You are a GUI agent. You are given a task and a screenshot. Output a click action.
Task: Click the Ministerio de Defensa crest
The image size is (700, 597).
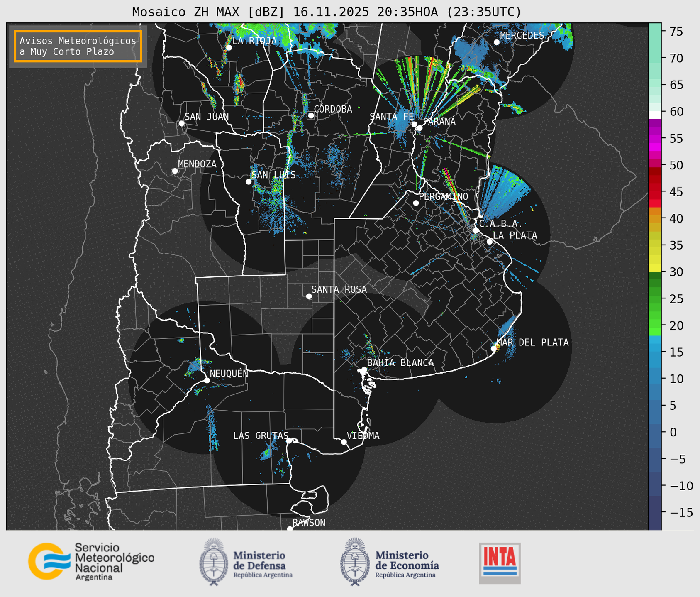pyautogui.click(x=214, y=562)
